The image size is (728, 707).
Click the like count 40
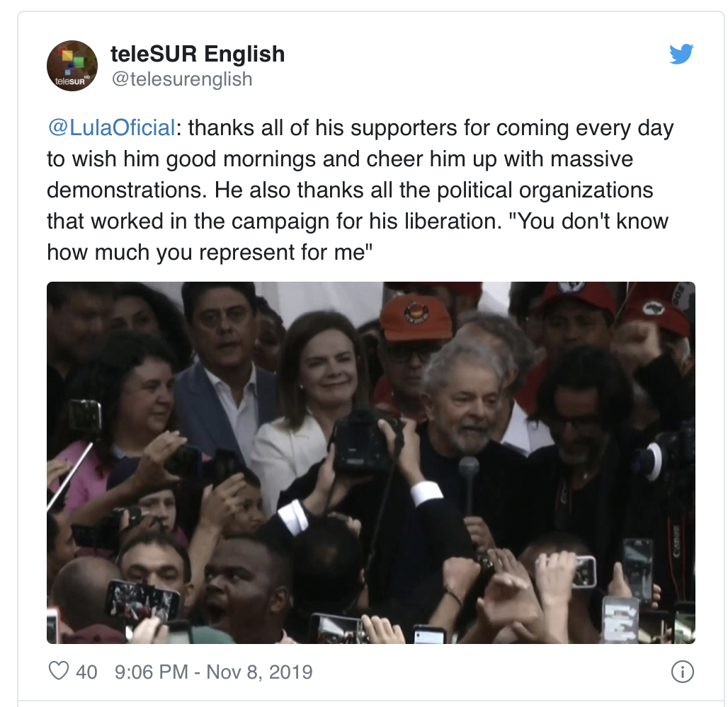click(86, 672)
